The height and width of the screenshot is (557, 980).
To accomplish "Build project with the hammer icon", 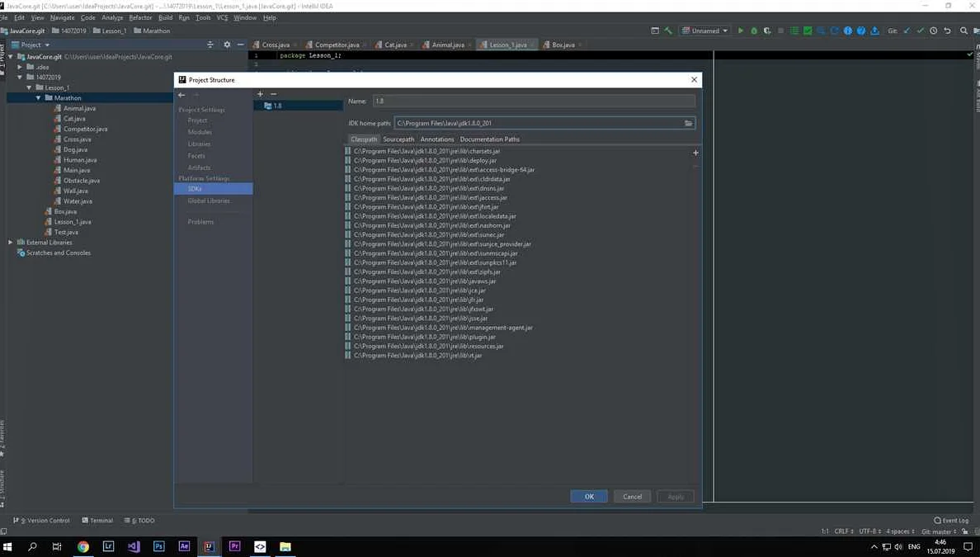I will pos(668,31).
